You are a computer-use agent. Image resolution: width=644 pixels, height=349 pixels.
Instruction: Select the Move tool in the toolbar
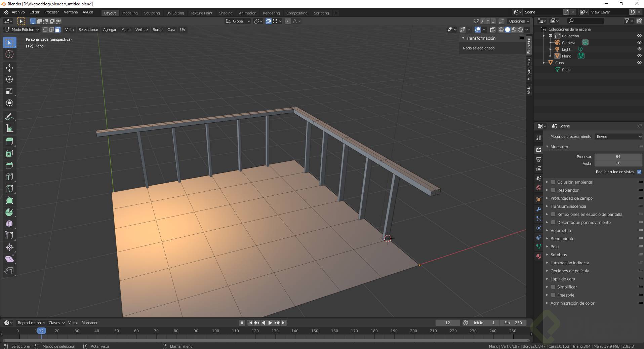(x=9, y=68)
